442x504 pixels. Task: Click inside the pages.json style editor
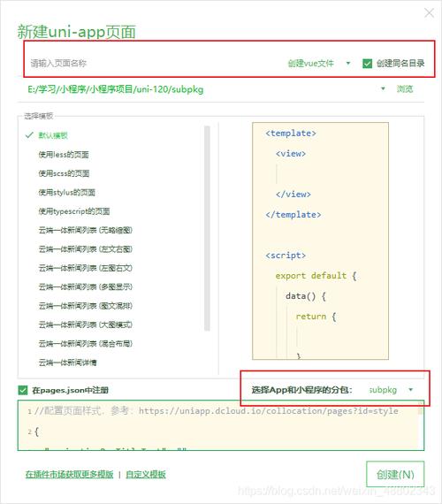pyautogui.click(x=221, y=425)
